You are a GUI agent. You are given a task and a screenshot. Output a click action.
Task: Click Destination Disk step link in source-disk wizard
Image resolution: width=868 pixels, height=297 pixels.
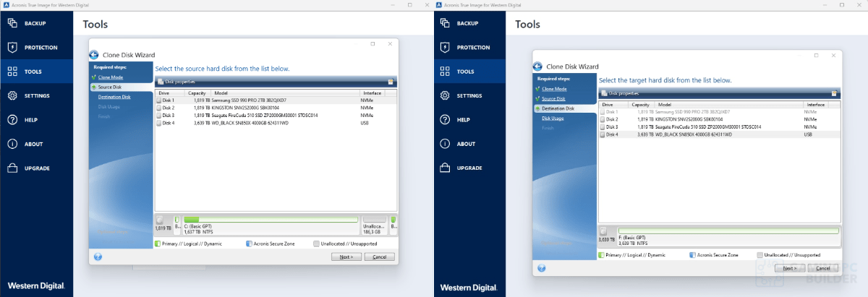tap(114, 97)
